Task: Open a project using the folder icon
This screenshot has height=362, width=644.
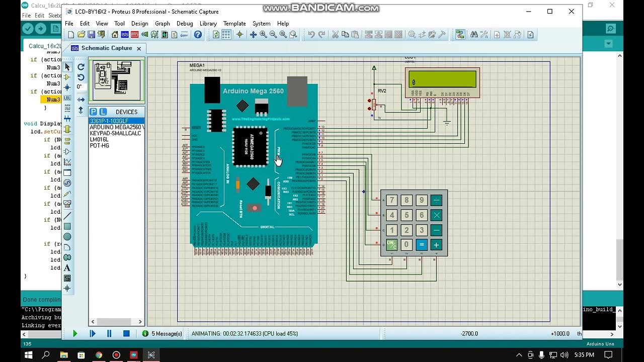Action: point(81,35)
